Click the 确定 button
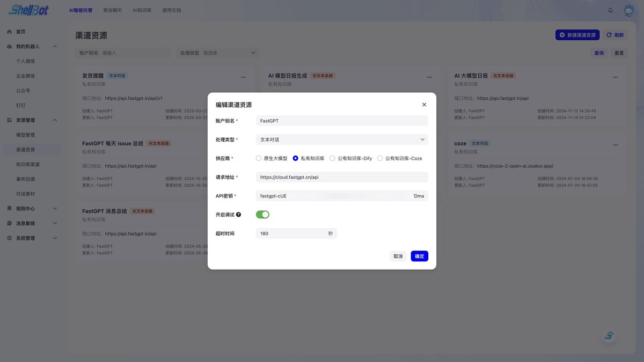The width and height of the screenshot is (644, 362). point(420,256)
